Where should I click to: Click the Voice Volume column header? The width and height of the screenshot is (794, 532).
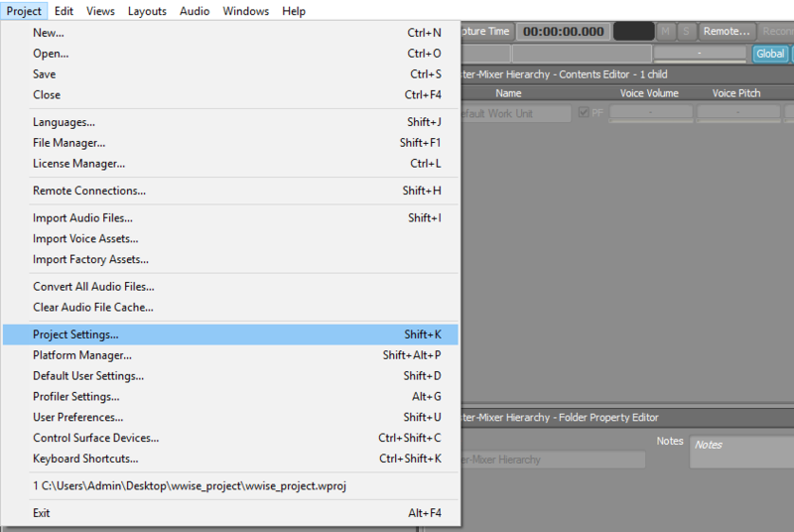(649, 93)
